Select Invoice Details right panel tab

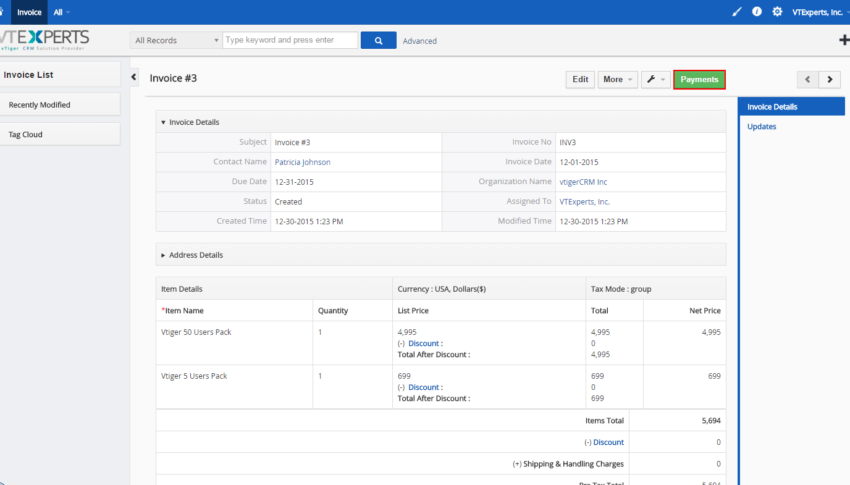[x=791, y=107]
